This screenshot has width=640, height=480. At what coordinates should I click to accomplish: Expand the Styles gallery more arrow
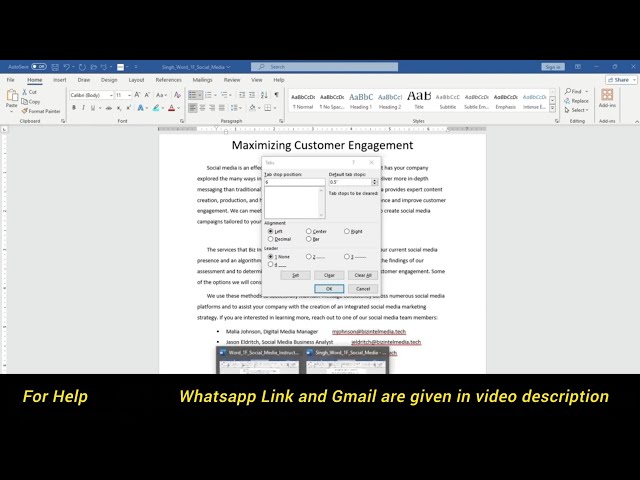click(x=552, y=109)
